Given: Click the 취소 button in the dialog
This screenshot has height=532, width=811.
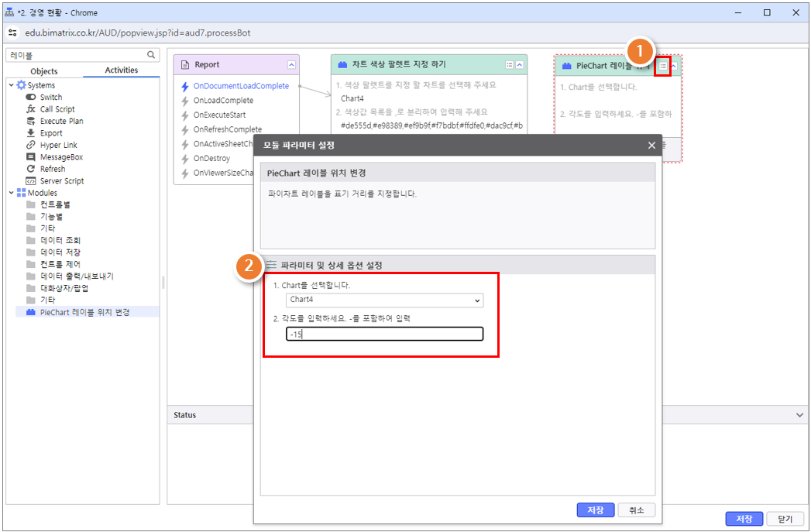Looking at the screenshot, I should (x=636, y=510).
